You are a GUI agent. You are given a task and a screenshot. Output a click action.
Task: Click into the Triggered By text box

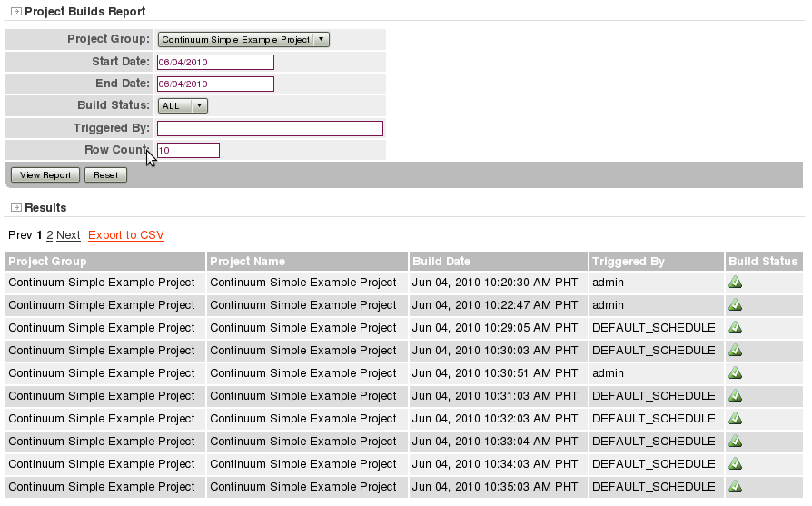coord(270,129)
